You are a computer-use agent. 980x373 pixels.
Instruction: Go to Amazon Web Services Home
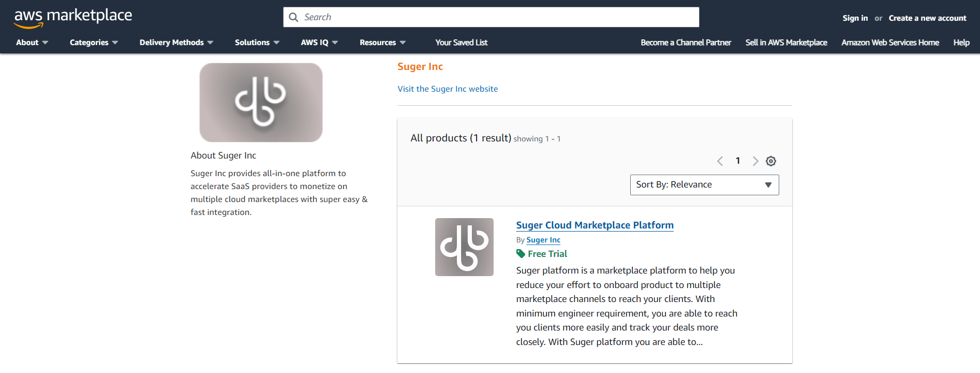(890, 42)
